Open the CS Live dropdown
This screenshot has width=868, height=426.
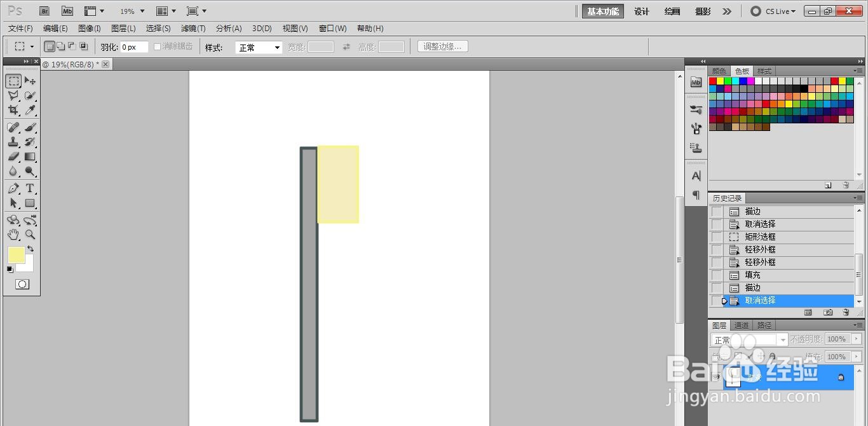coord(773,11)
